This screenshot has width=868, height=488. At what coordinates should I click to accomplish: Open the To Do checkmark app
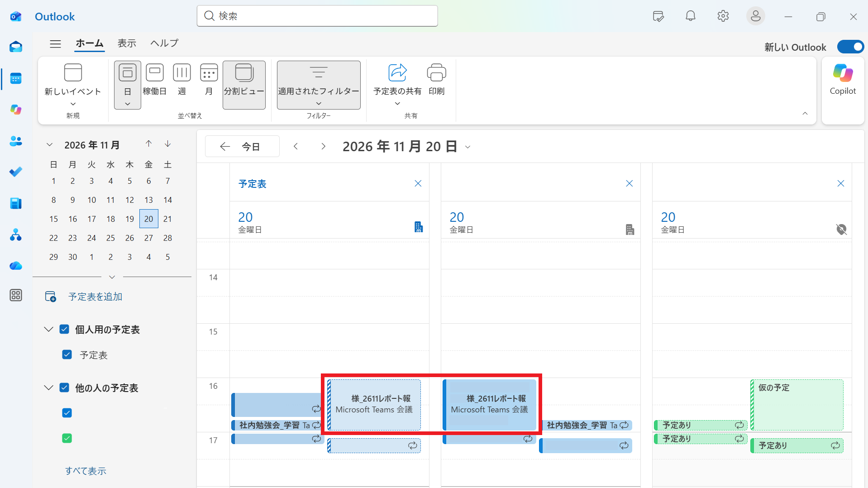click(x=16, y=172)
